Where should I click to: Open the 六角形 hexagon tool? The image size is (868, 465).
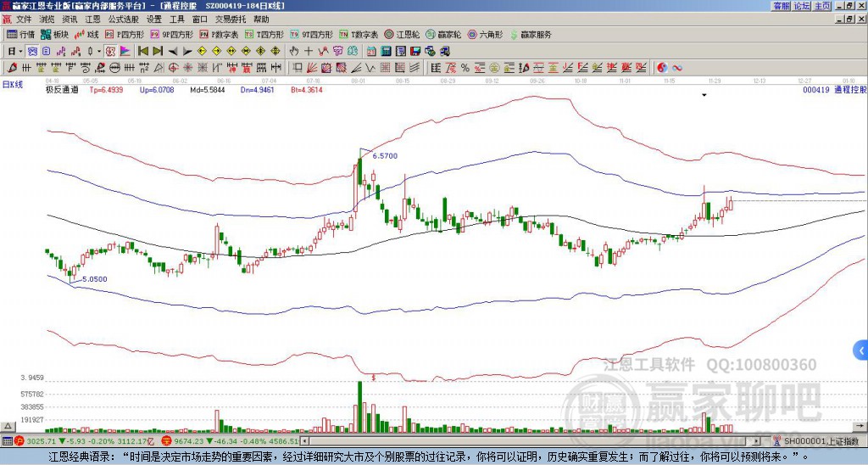[486, 34]
